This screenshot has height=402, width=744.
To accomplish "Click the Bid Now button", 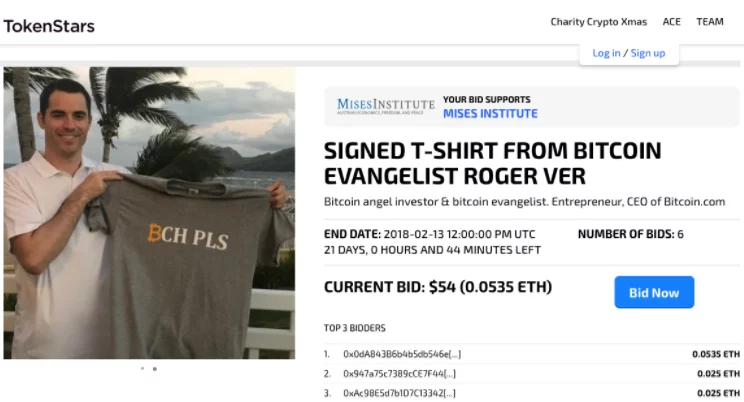I will click(x=654, y=292).
